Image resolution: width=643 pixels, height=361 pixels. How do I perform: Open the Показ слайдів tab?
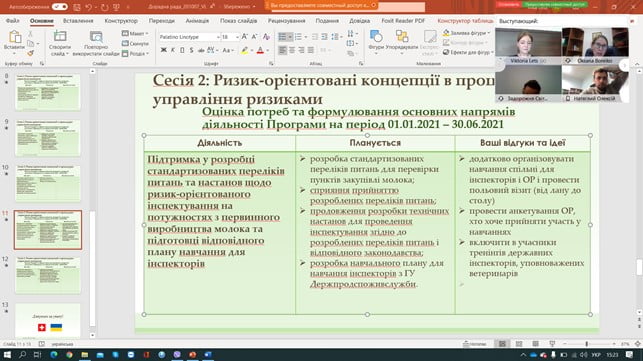(238, 21)
